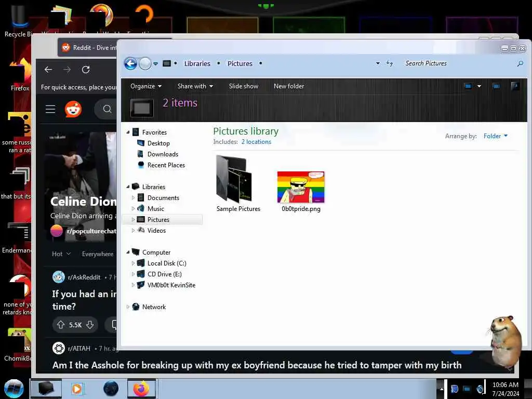The image size is (532, 399).
Task: Click the Explorer forward navigation button
Action: (145, 63)
